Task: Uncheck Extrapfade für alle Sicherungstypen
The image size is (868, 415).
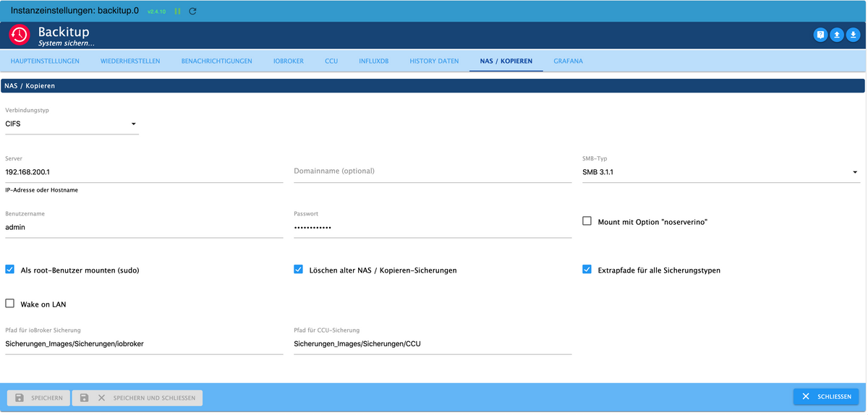Action: pyautogui.click(x=587, y=270)
